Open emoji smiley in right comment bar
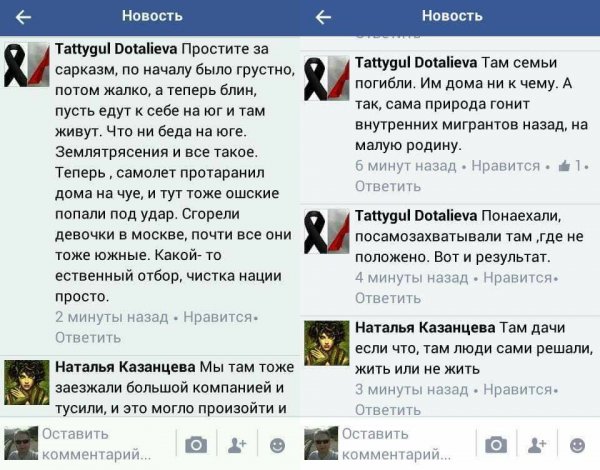Screen dimensions: 600x470 (x=577, y=446)
